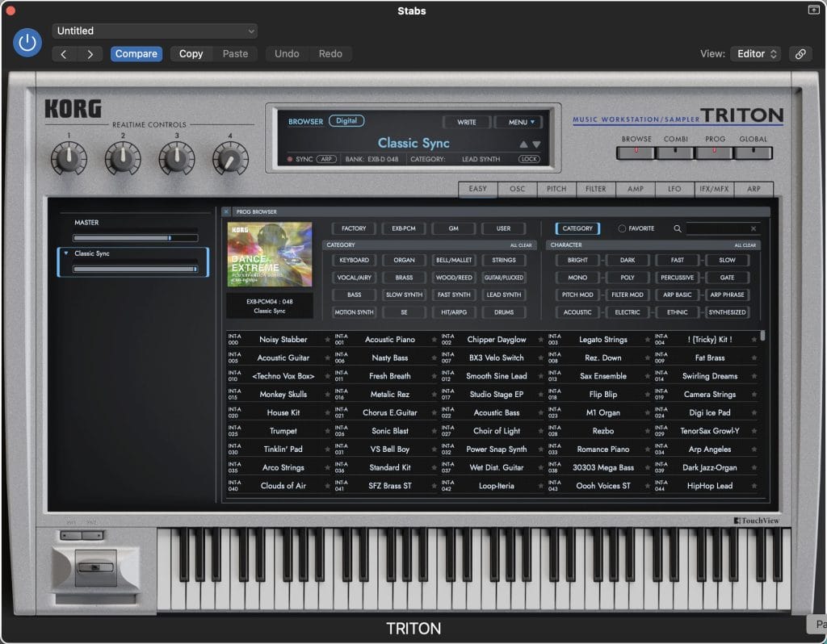Star the Romance Piano program
827x644 pixels.
pos(647,449)
